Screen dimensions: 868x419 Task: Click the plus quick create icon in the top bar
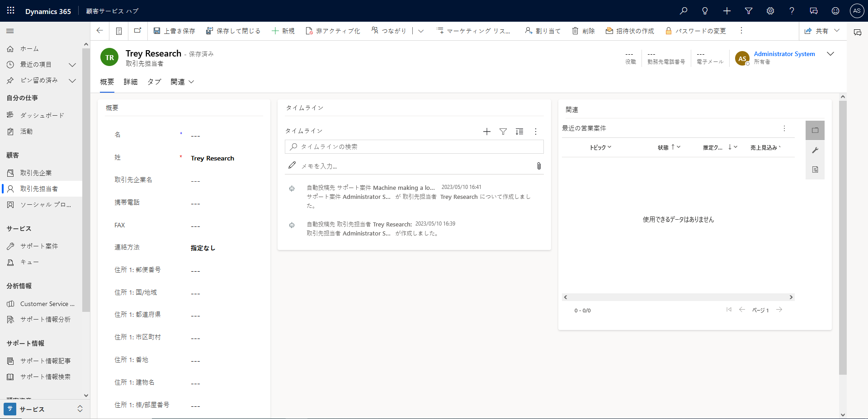pyautogui.click(x=727, y=11)
